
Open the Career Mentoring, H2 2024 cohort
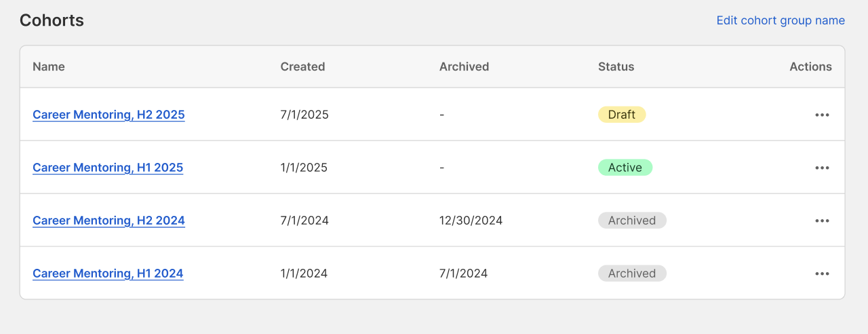click(108, 221)
